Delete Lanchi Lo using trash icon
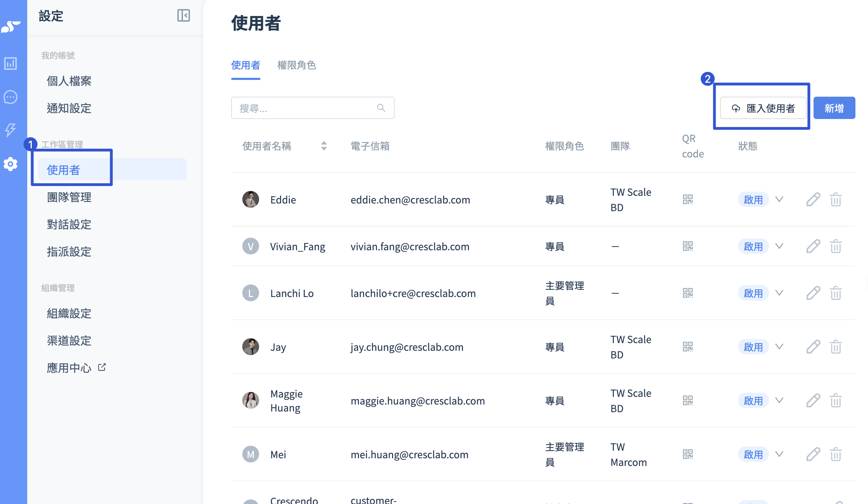 point(836,293)
